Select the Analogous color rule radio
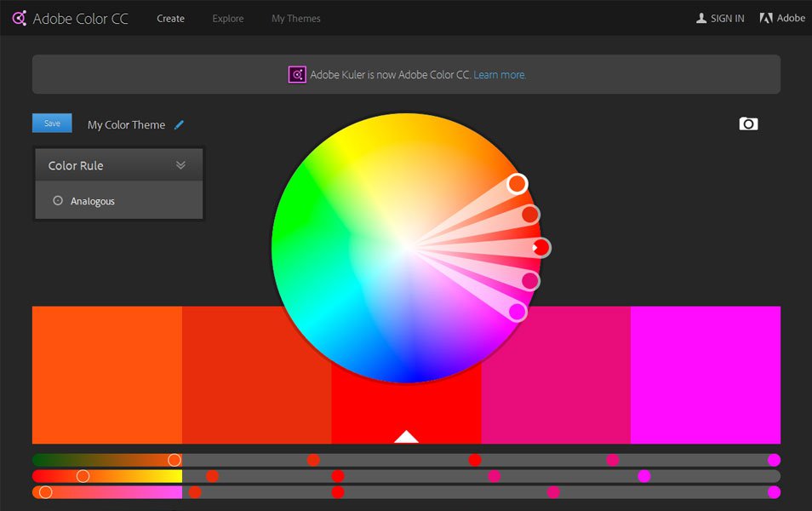The width and height of the screenshot is (812, 511). click(58, 200)
